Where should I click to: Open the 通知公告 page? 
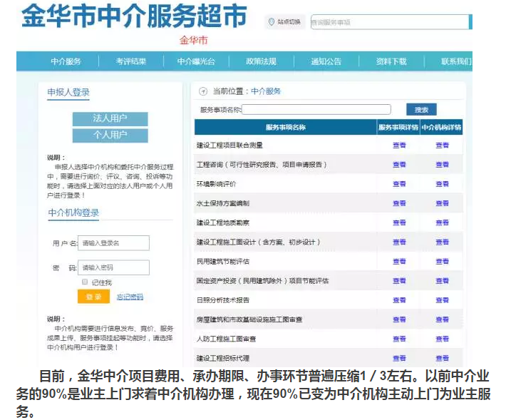(x=326, y=61)
